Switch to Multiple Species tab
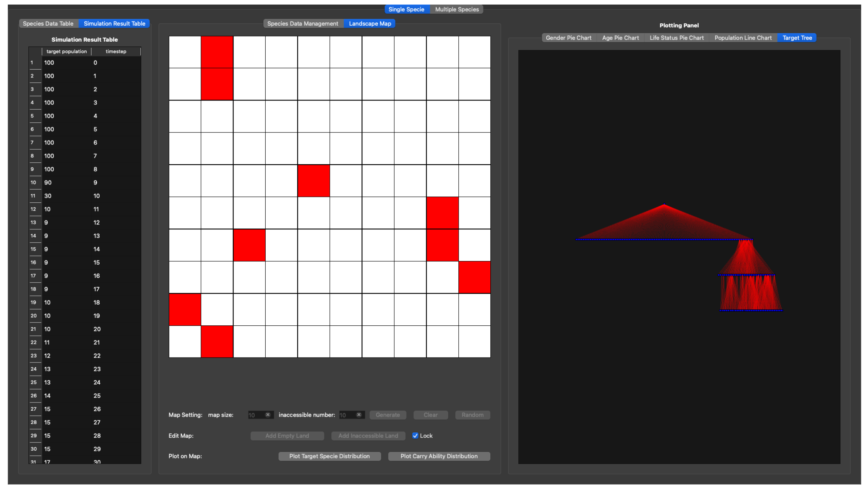This screenshot has width=868, height=490. 456,9
